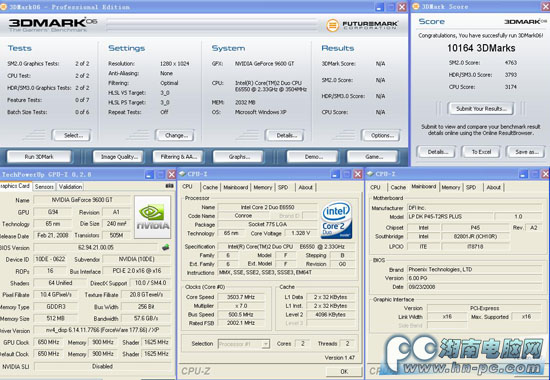Click the Run 3DMark button
Screen dimensions: 550x380
click(x=39, y=156)
